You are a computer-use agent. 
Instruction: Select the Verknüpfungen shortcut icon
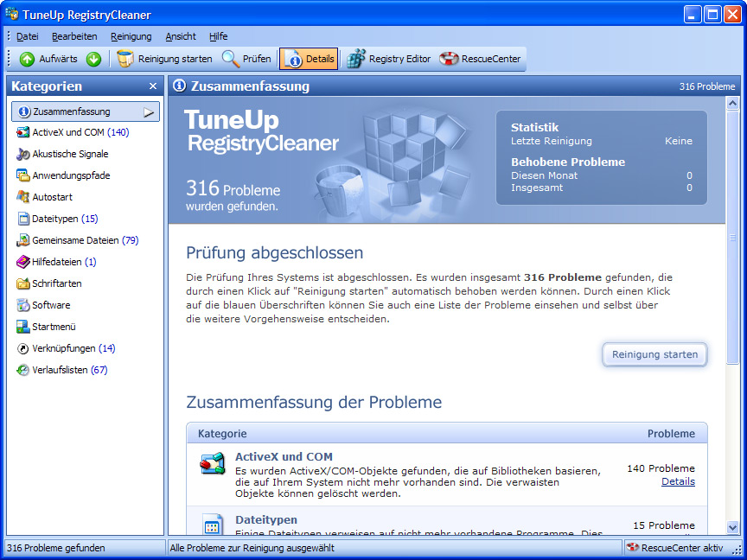click(x=22, y=348)
